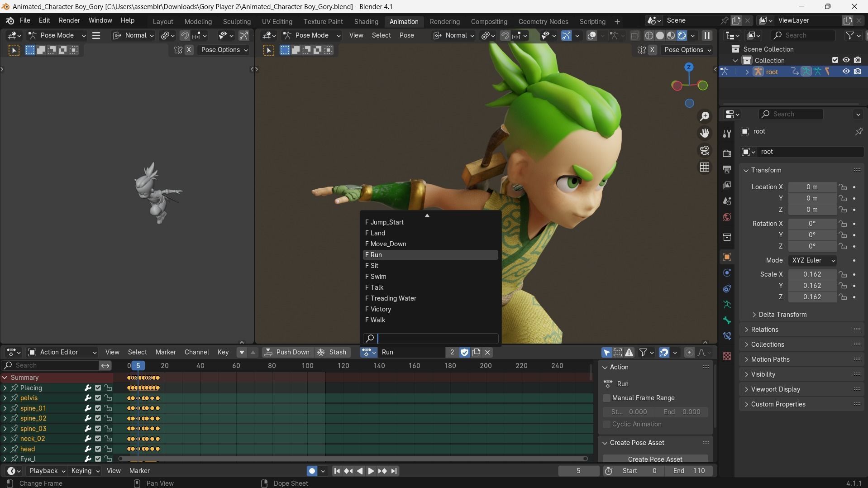Image resolution: width=868 pixels, height=488 pixels.
Task: Switch to the Shading workspace tab
Action: tap(366, 21)
